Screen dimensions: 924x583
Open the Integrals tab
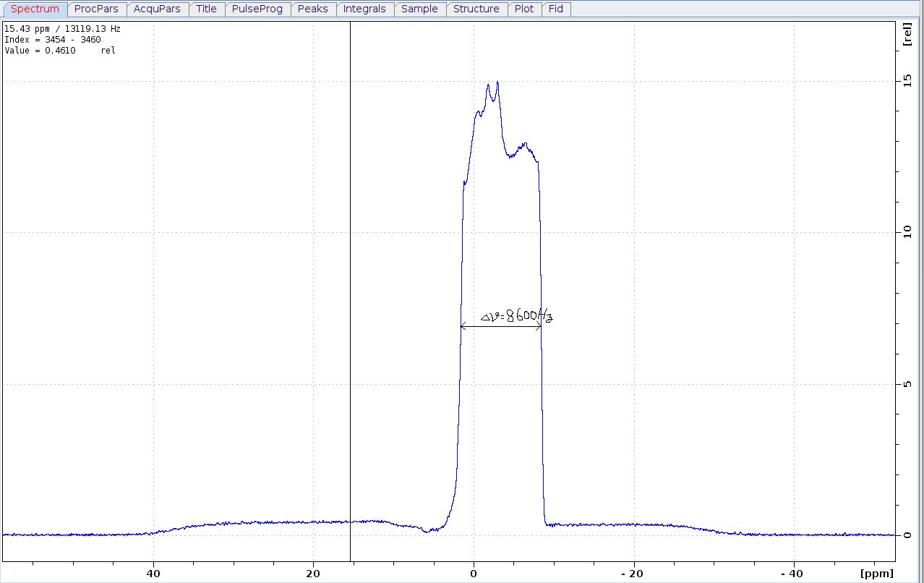[364, 9]
